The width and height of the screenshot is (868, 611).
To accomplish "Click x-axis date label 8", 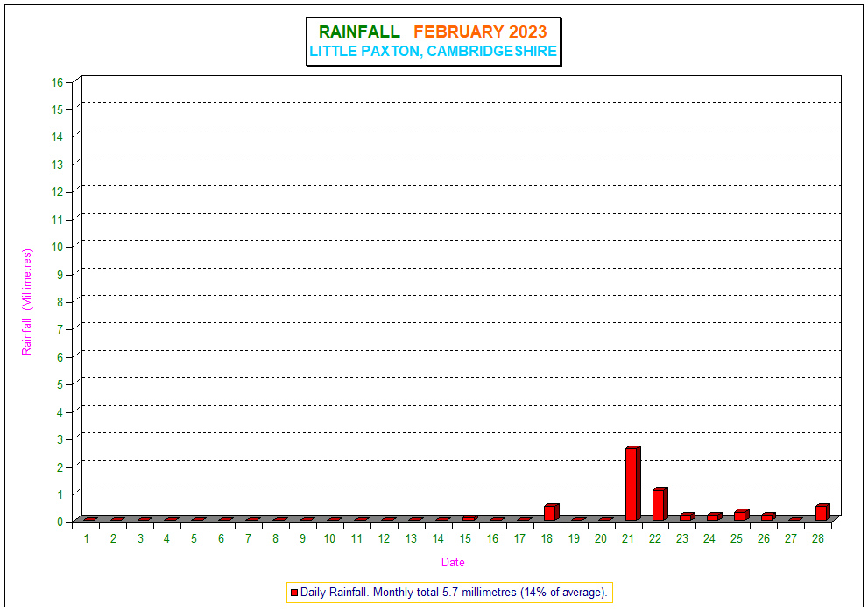I will (275, 539).
